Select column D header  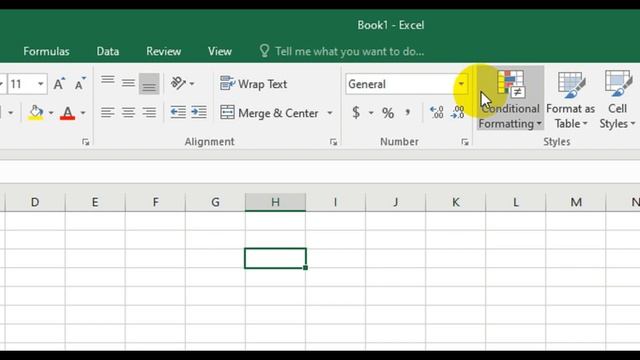[35, 202]
